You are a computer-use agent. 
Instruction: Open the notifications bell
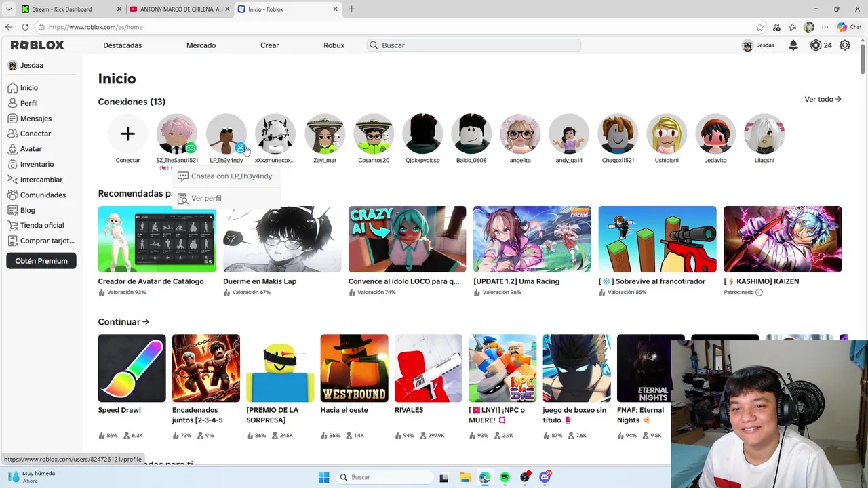[793, 45]
